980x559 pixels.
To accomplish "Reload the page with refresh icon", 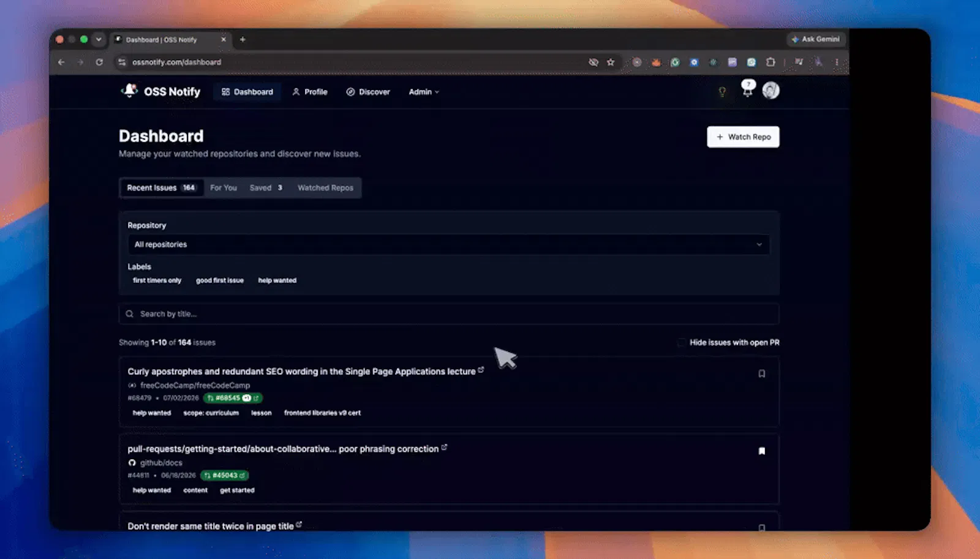I will coord(99,62).
